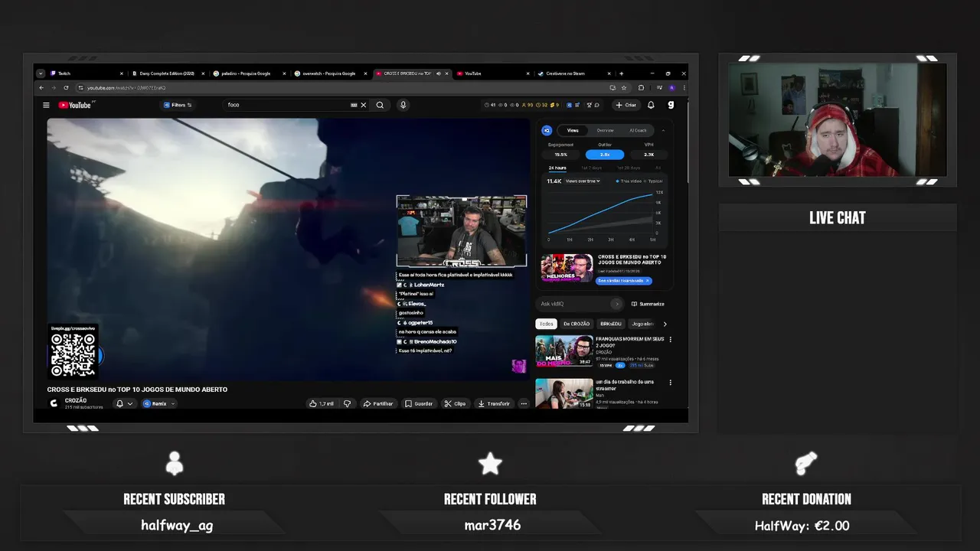Reload the page with refresh icon
Image resolution: width=980 pixels, height=551 pixels.
pos(66,88)
